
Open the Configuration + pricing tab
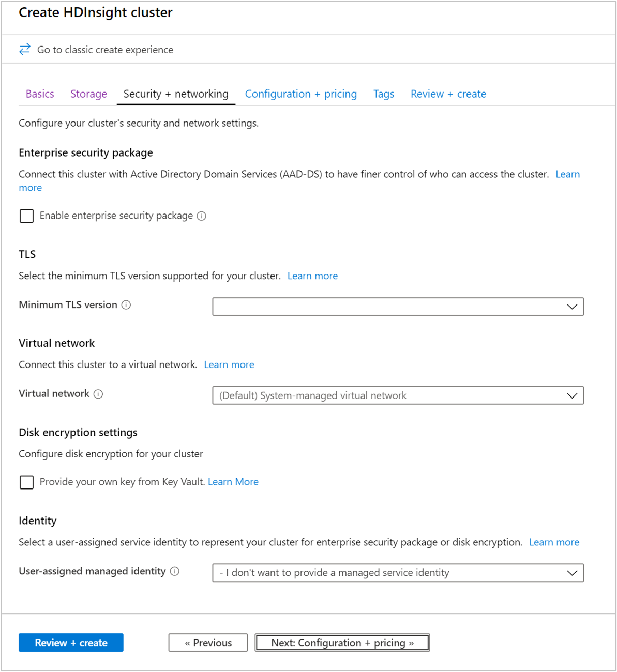(300, 94)
